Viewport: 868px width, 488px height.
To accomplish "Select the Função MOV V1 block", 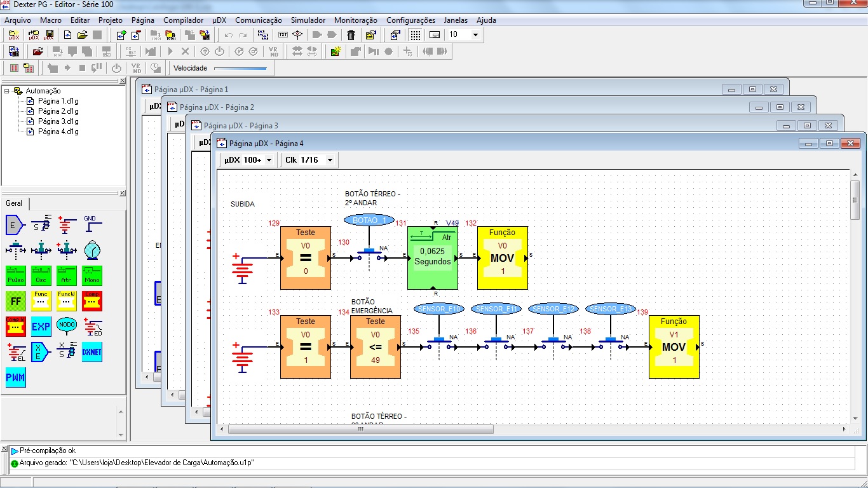I will (674, 346).
